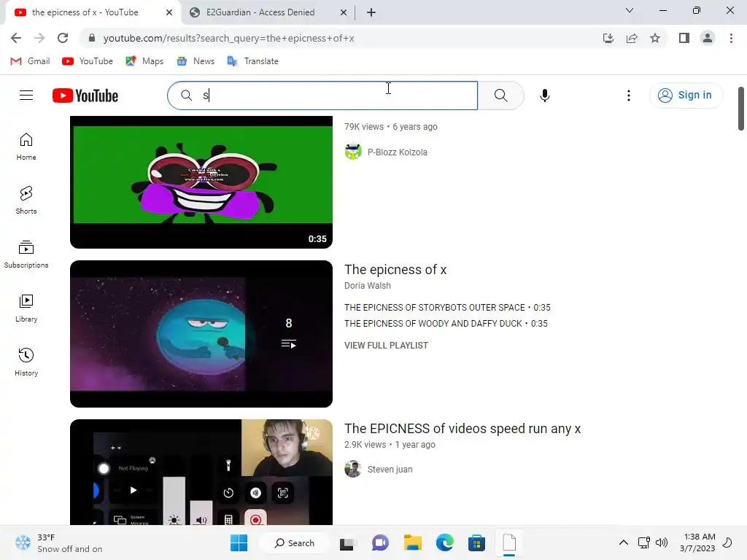Share this page icon in the address bar
The height and width of the screenshot is (560, 747).
[632, 38]
